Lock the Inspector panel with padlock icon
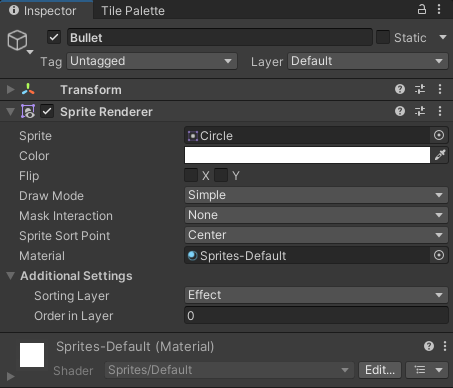Viewport: 453px width, 388px height. [x=422, y=9]
